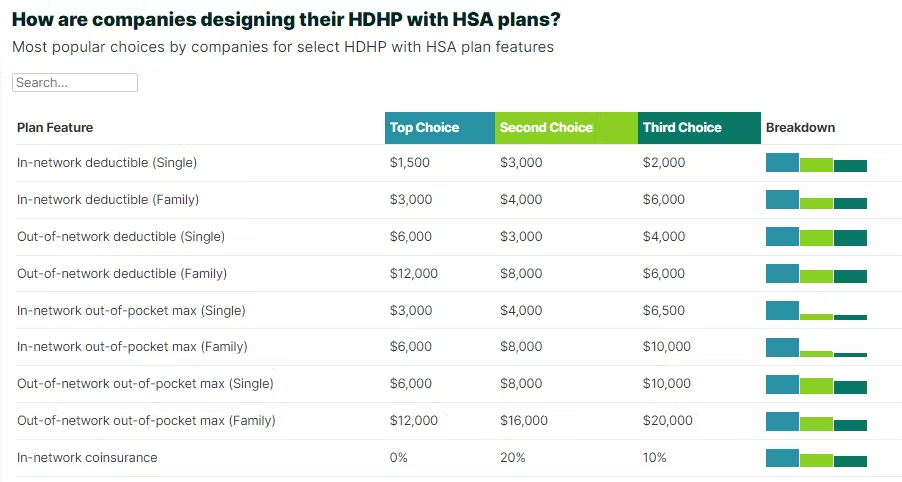This screenshot has width=902, height=482.
Task: Click the 20% second choice coinsurance value
Action: (x=512, y=458)
